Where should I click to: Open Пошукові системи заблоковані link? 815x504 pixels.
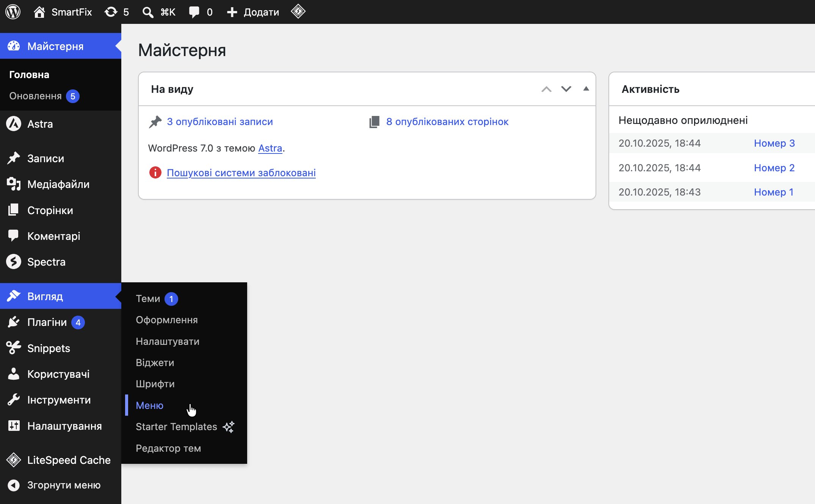241,173
